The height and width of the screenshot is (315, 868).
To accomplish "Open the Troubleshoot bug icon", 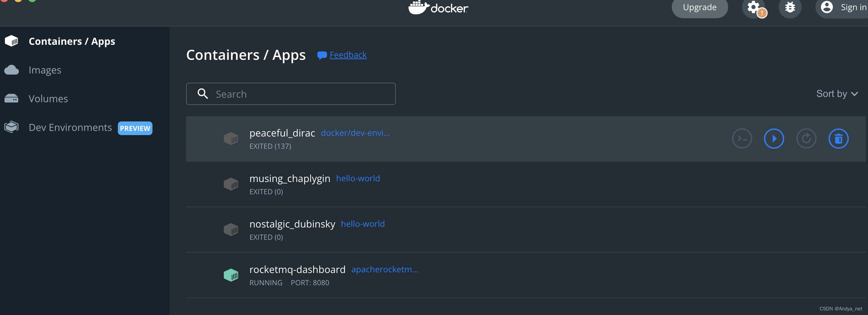I will 790,7.
